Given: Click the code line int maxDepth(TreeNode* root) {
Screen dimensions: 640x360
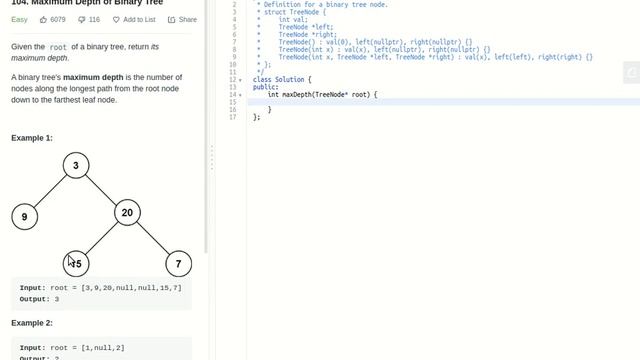Looking at the screenshot, I should coord(322,95).
